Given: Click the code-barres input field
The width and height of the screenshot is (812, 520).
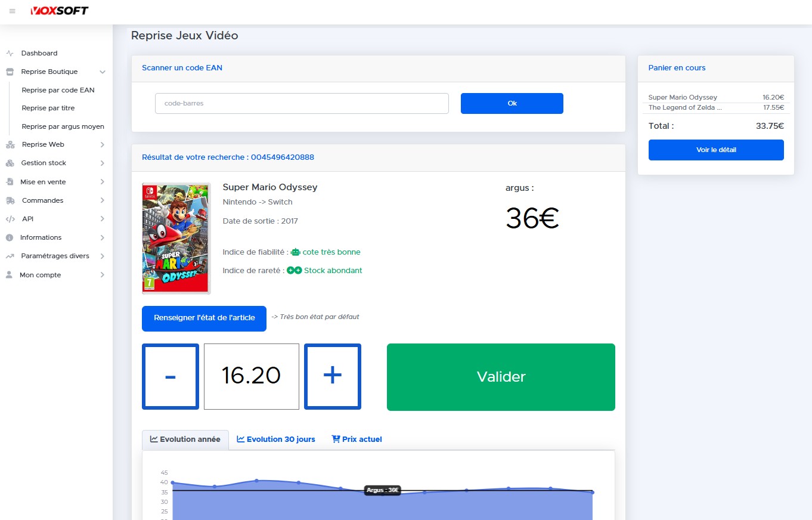Looking at the screenshot, I should [302, 103].
